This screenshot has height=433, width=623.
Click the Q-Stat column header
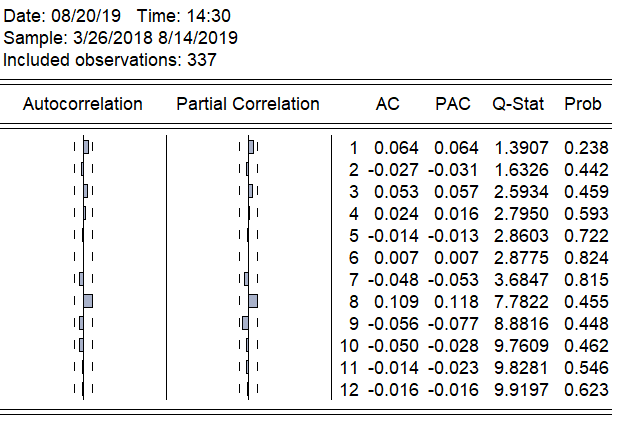[x=517, y=104]
